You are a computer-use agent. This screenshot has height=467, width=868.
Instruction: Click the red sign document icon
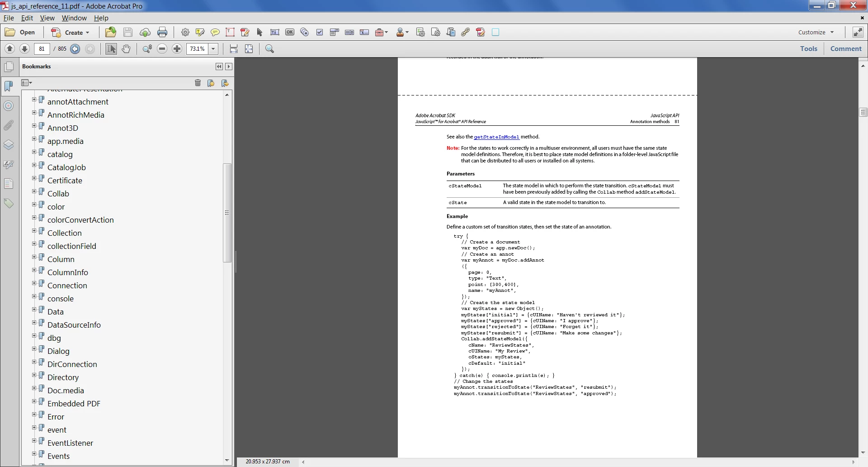(481, 32)
